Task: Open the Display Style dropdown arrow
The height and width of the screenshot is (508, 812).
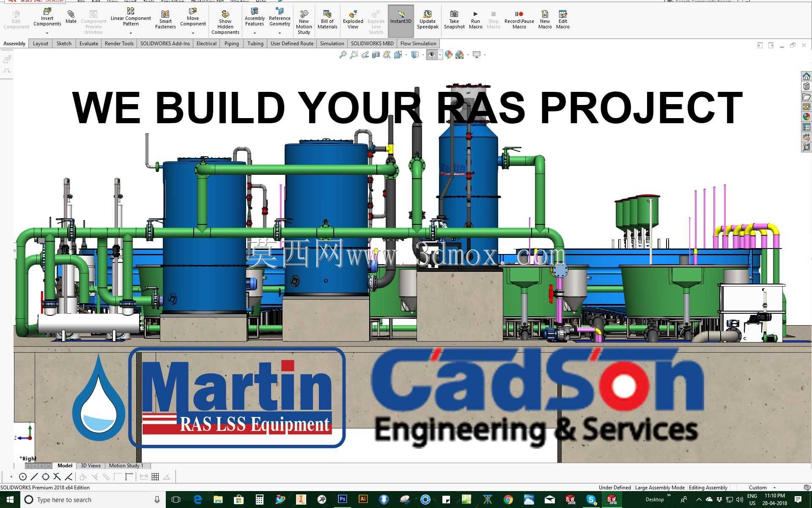Action: [423, 55]
